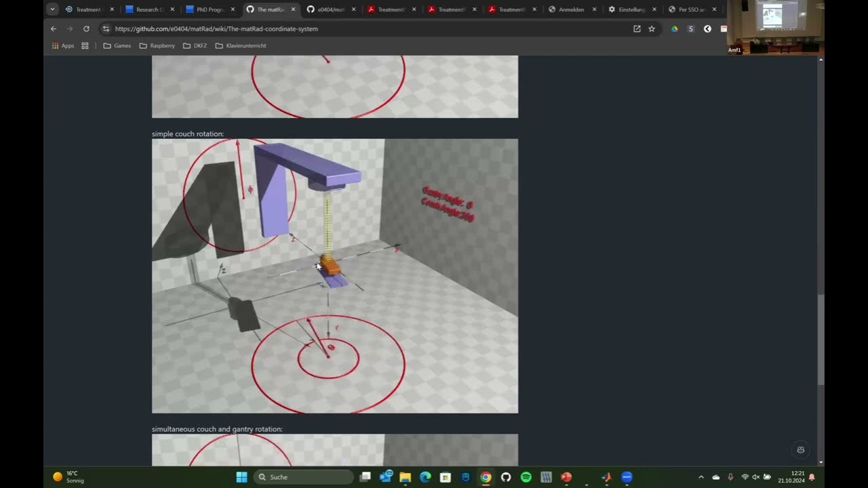This screenshot has height=488, width=868.
Task: Open GitHub Desktop from the taskbar
Action: [x=506, y=477]
